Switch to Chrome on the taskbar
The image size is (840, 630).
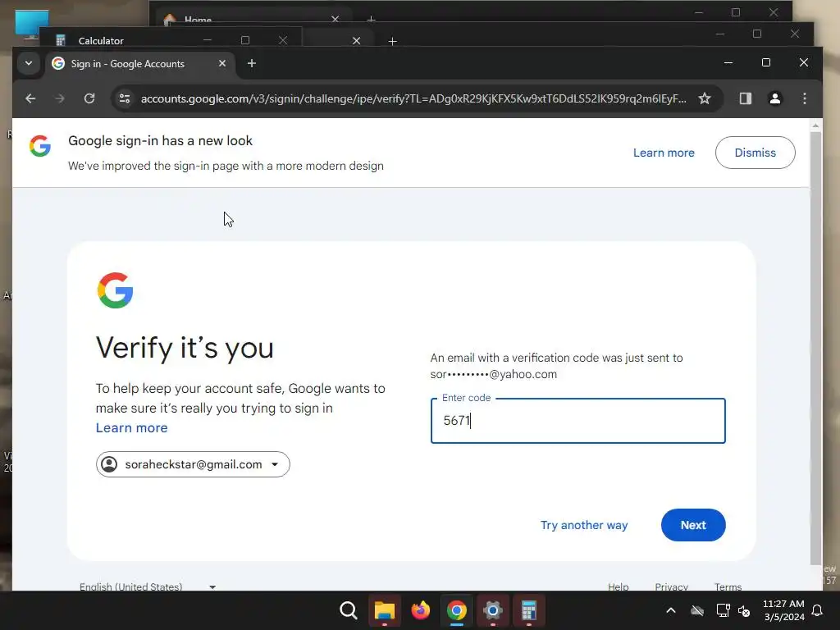click(x=456, y=610)
